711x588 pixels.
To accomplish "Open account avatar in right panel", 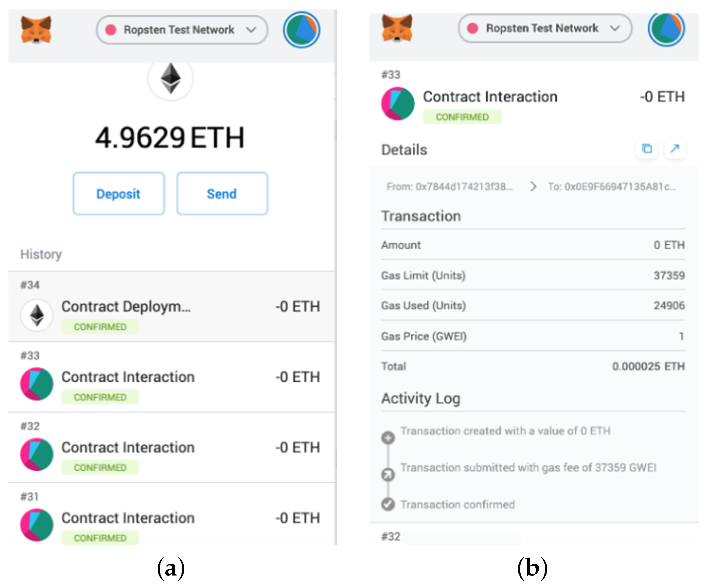I will tap(666, 29).
